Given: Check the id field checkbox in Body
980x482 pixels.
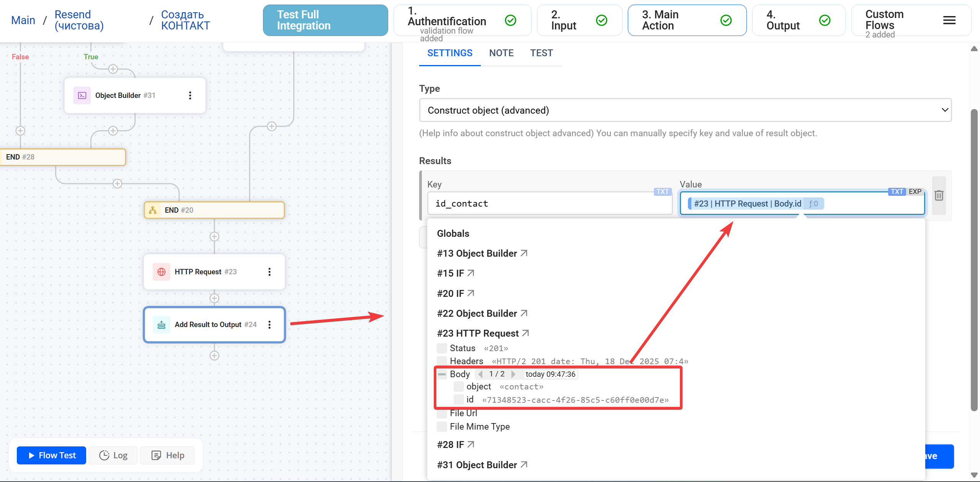Looking at the screenshot, I should tap(459, 400).
